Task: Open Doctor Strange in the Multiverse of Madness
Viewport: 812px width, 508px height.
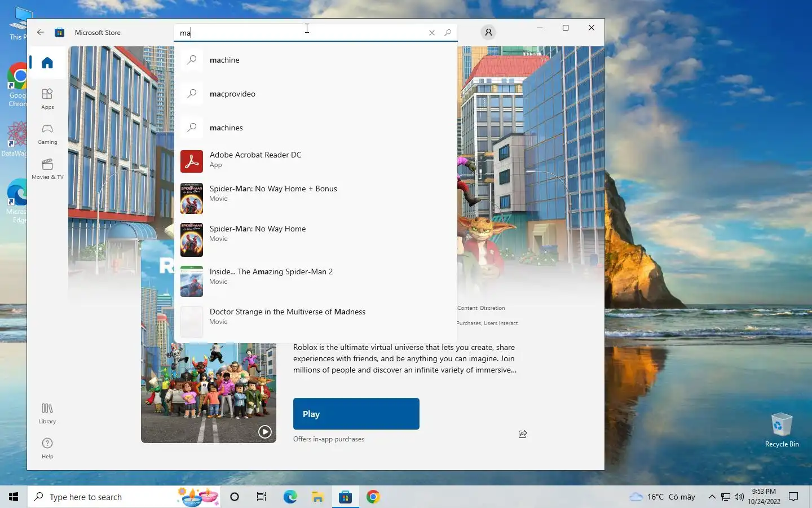Action: [x=316, y=321]
